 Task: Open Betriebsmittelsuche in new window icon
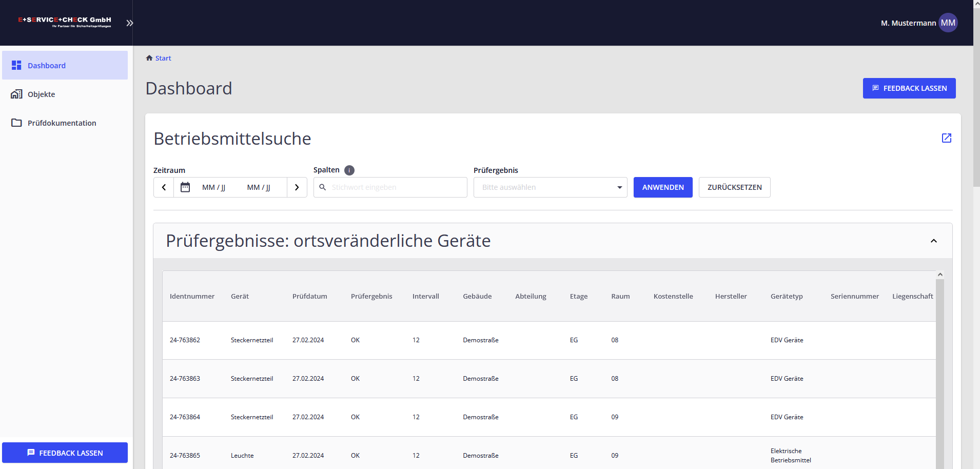tap(946, 138)
